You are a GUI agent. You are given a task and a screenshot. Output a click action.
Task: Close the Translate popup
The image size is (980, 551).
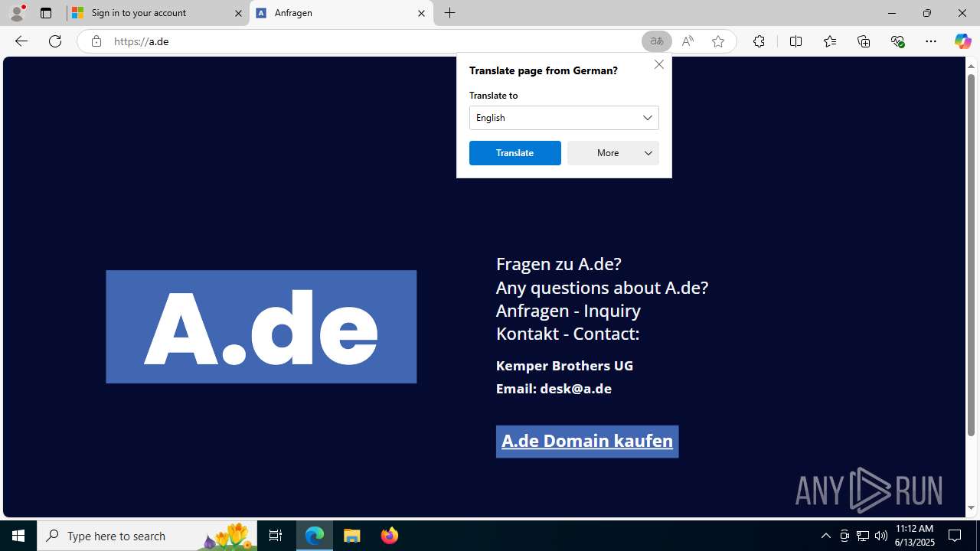click(x=659, y=64)
